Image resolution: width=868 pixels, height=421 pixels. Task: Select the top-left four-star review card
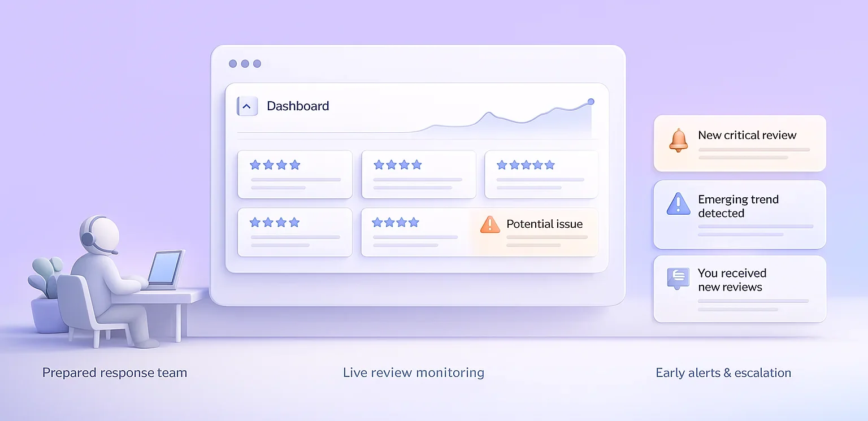pyautogui.click(x=294, y=174)
